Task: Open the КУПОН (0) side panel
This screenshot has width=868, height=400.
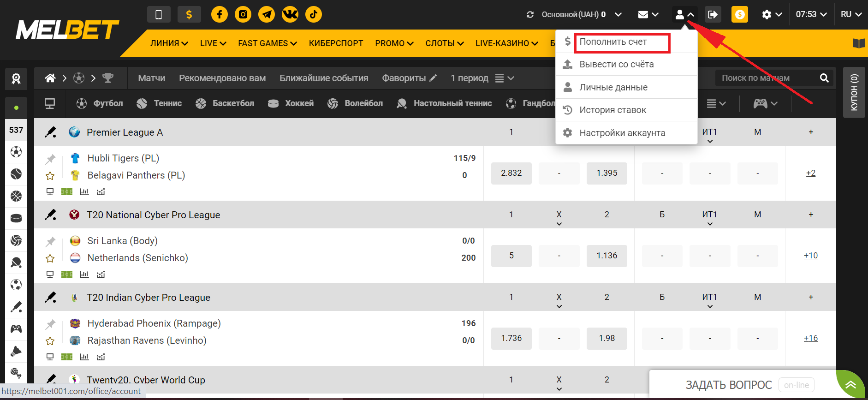Action: pyautogui.click(x=854, y=92)
